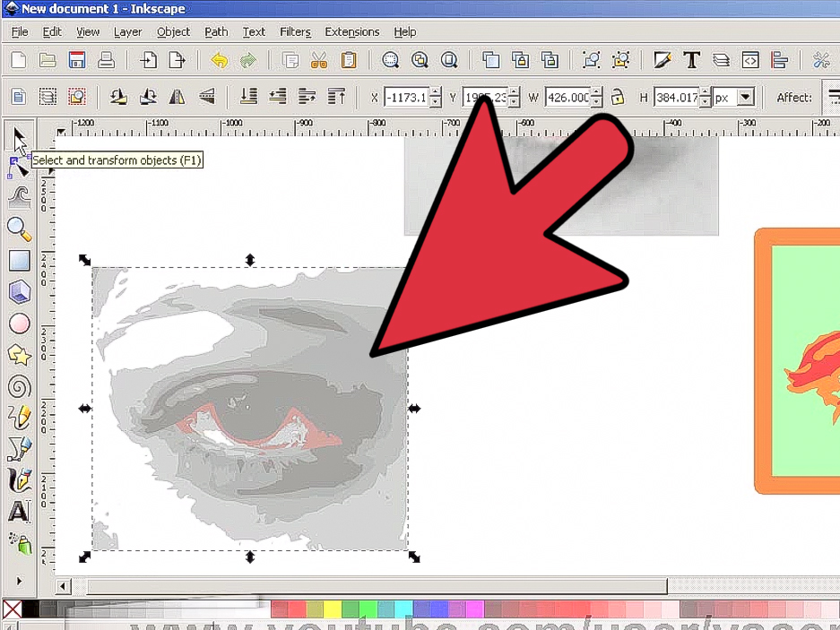The height and width of the screenshot is (630, 840).
Task: Click the X coordinate input field
Action: 408,97
